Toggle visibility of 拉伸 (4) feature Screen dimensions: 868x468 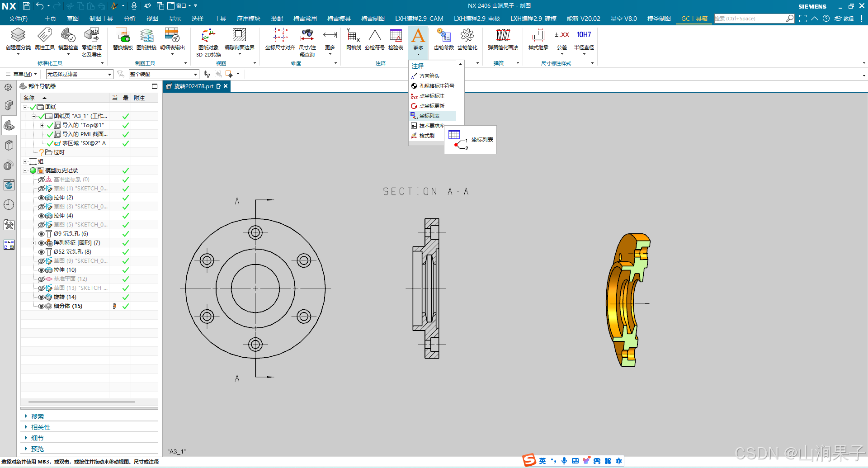click(x=41, y=216)
